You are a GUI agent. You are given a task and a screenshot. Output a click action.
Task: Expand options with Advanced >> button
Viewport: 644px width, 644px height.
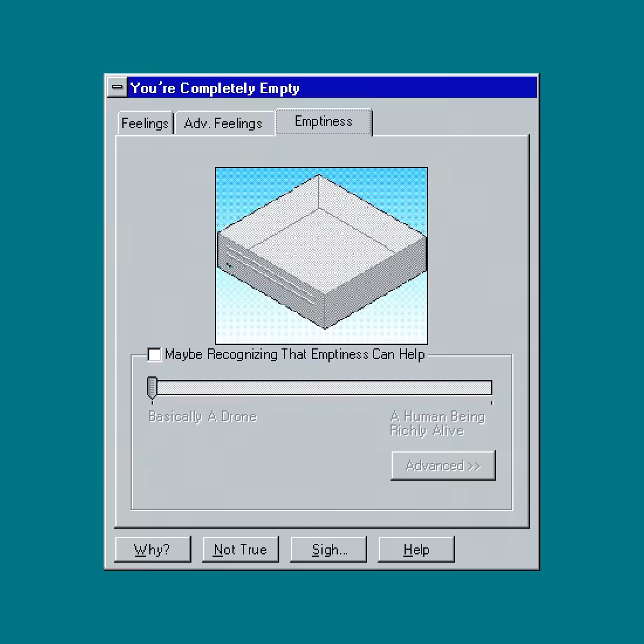[x=443, y=465]
